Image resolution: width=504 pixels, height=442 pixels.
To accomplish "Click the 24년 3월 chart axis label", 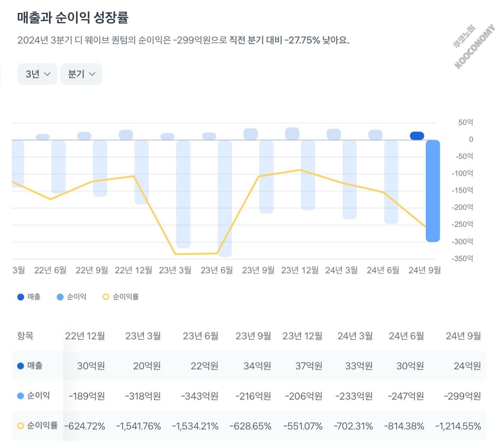I will pos(341,270).
